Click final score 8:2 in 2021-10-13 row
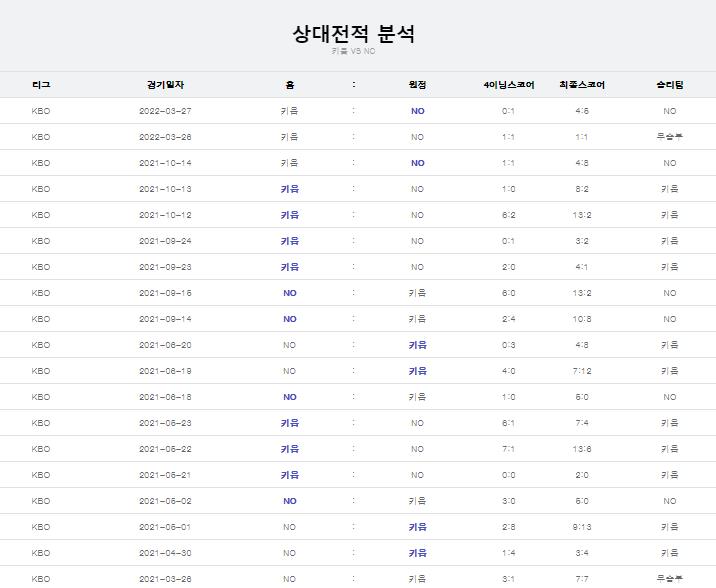716x588 pixels. tap(582, 189)
